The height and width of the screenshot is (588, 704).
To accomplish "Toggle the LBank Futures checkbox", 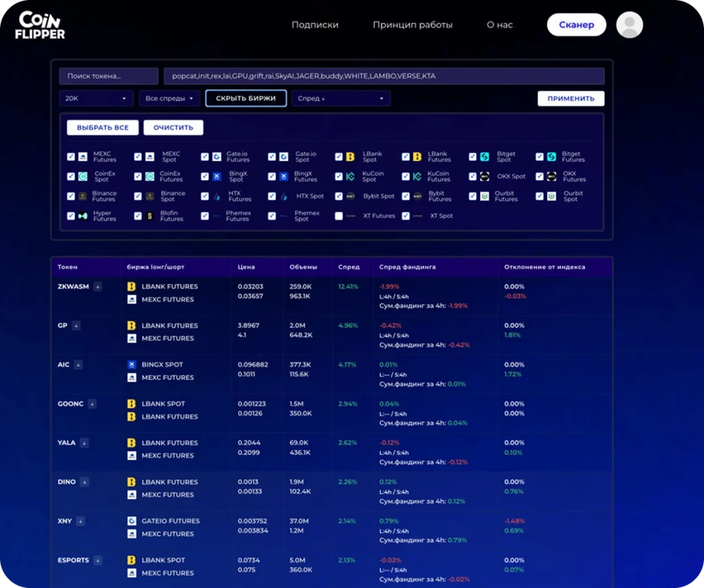I will 406,157.
